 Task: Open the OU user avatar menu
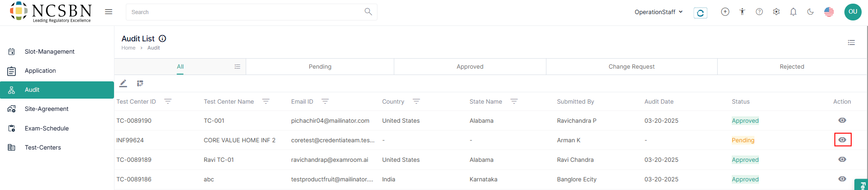click(x=853, y=12)
